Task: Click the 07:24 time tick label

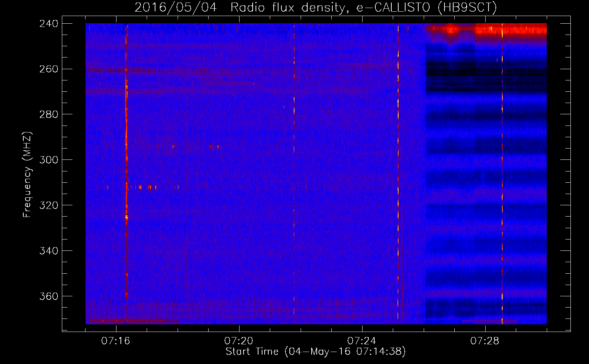Action: [x=362, y=341]
